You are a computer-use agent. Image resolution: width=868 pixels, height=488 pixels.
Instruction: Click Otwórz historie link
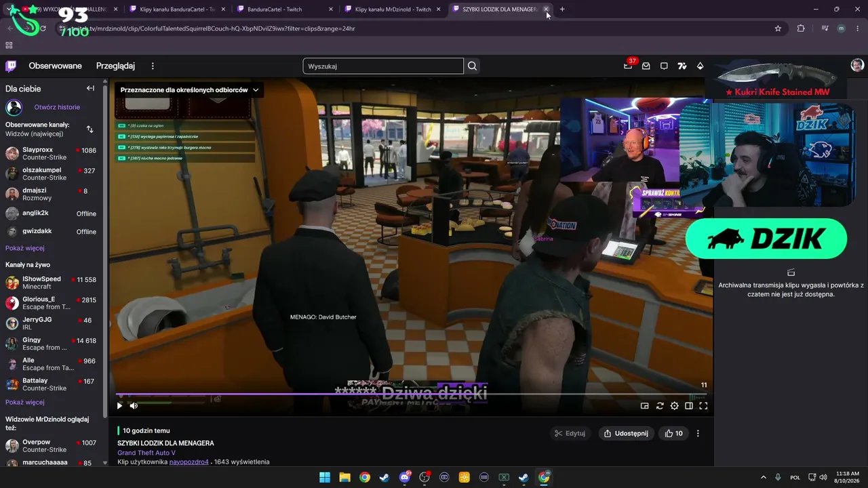click(57, 107)
